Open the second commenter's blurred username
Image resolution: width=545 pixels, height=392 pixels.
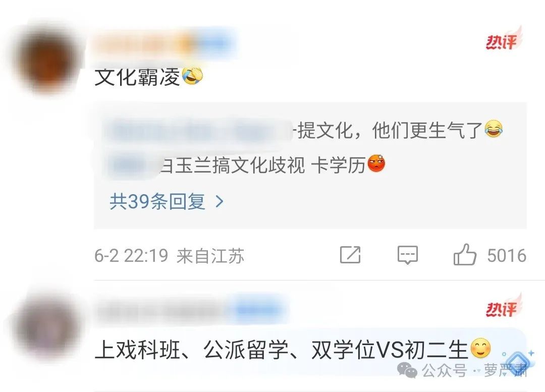(x=191, y=309)
